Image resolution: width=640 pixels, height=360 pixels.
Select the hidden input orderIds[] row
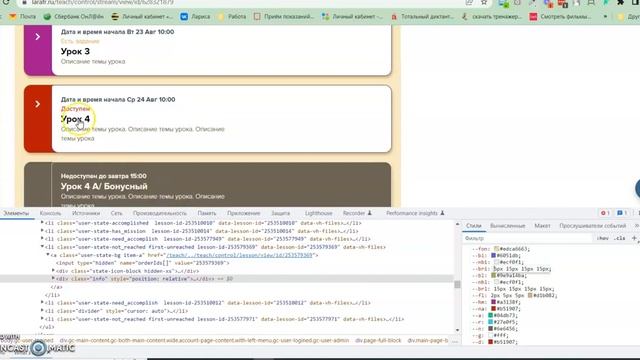coord(142,263)
